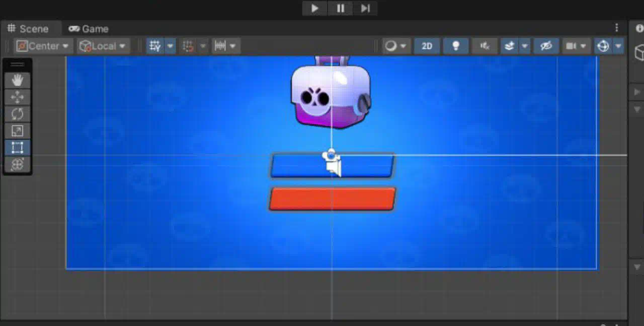
Task: Switch to the Game tab
Action: 89,29
